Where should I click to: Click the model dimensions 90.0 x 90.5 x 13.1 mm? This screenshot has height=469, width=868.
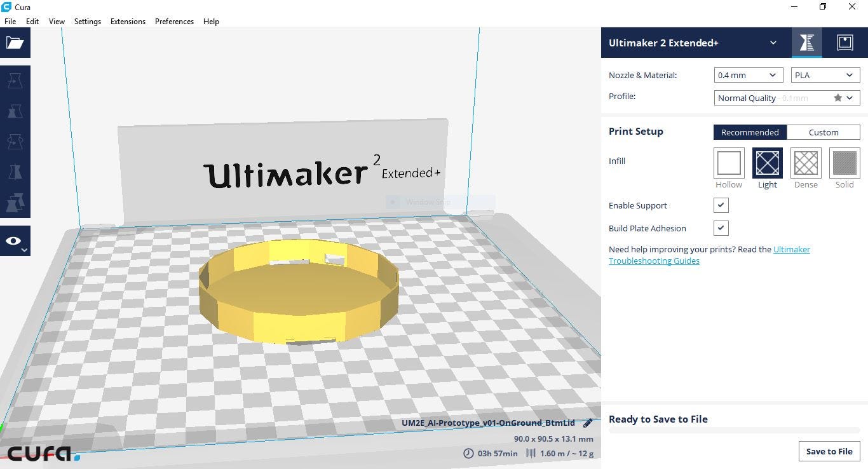[x=553, y=438]
